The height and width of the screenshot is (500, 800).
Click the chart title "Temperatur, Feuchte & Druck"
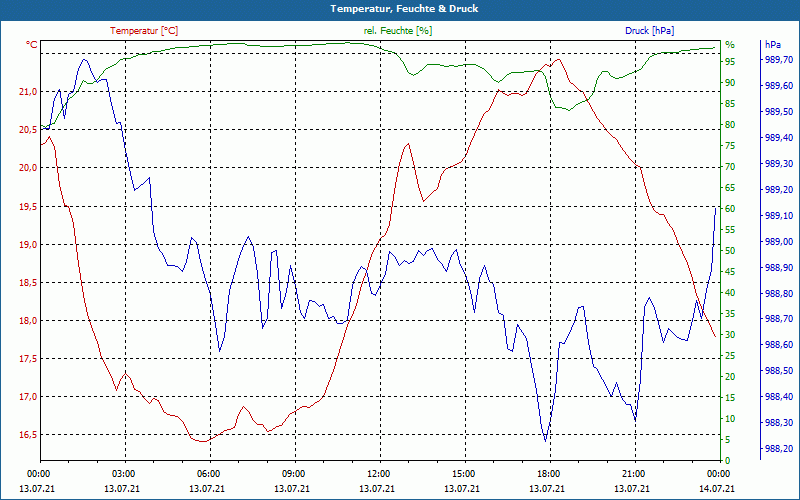(x=404, y=9)
